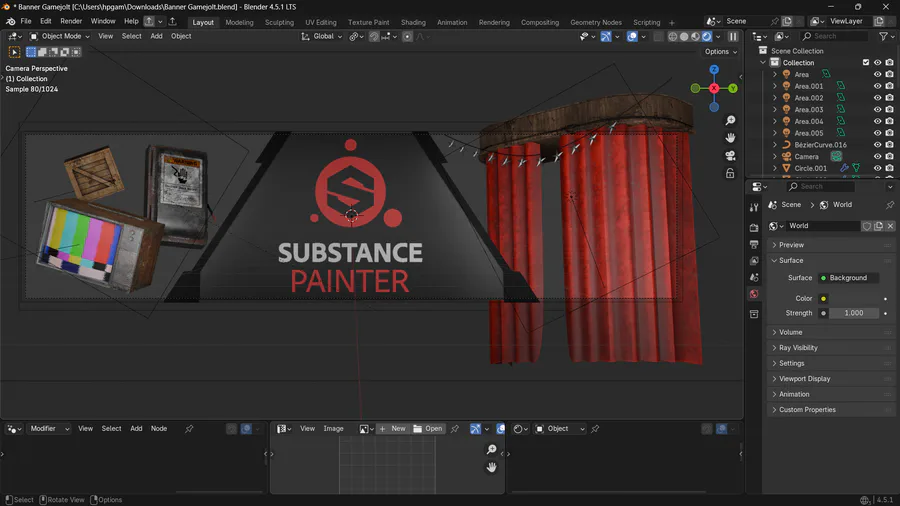
Task: Click the outliner Search field
Action: point(834,36)
